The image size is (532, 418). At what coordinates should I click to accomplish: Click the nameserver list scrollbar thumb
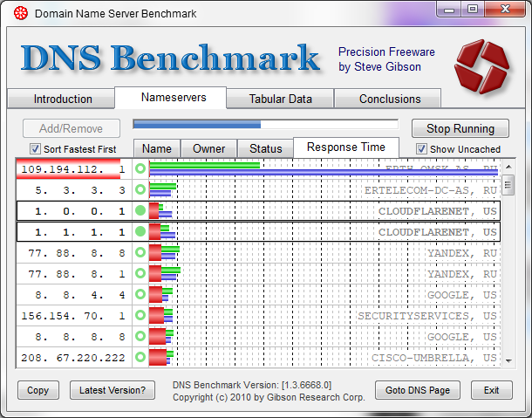[508, 185]
